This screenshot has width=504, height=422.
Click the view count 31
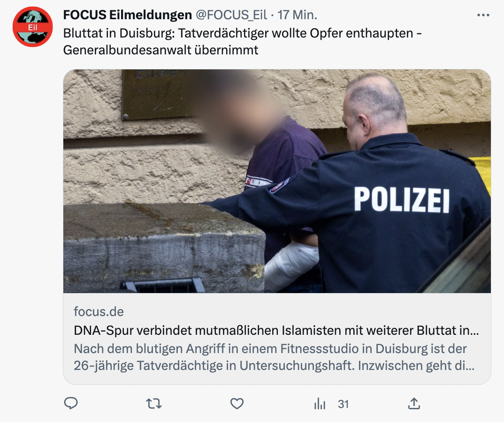tap(344, 404)
